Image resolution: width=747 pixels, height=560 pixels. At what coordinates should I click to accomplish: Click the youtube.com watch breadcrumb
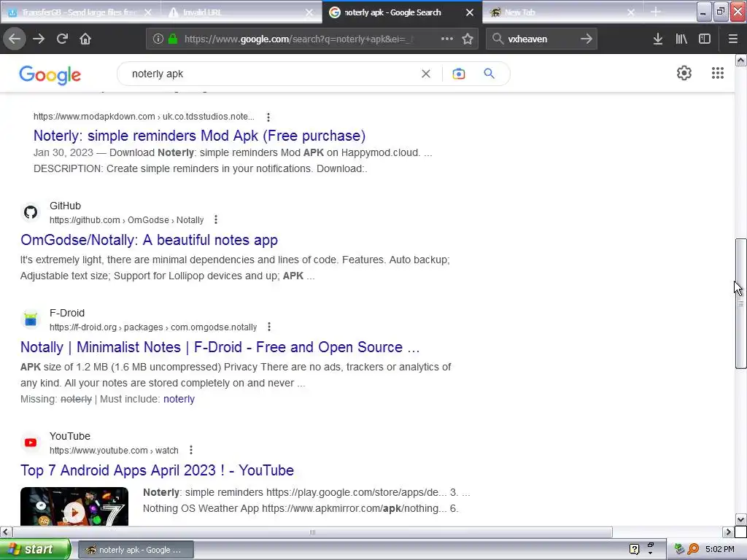[114, 451]
